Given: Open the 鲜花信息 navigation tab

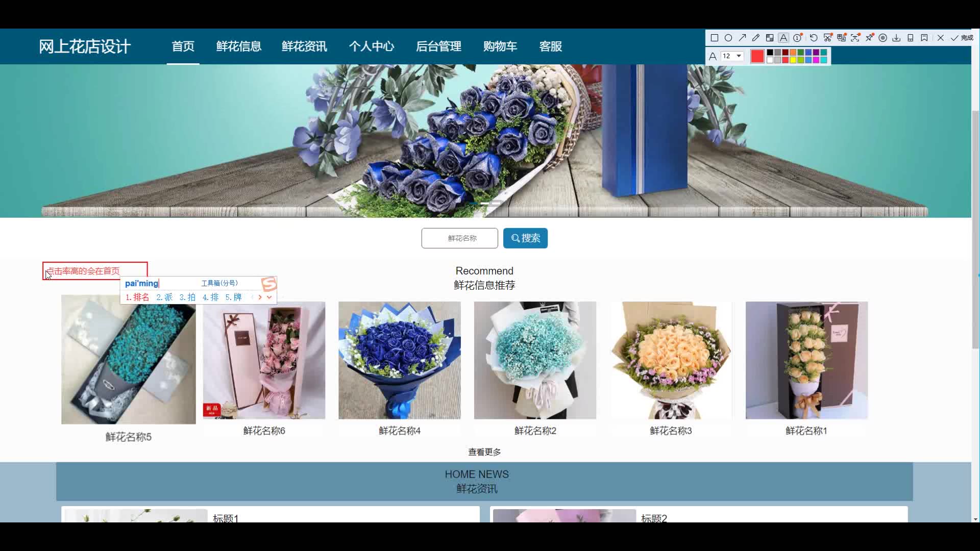Looking at the screenshot, I should [x=239, y=46].
